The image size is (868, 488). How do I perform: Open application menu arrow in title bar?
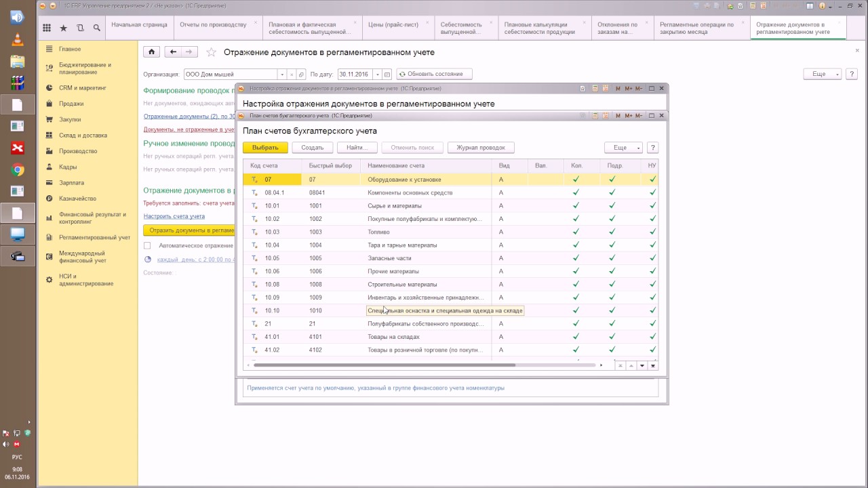click(x=52, y=5)
